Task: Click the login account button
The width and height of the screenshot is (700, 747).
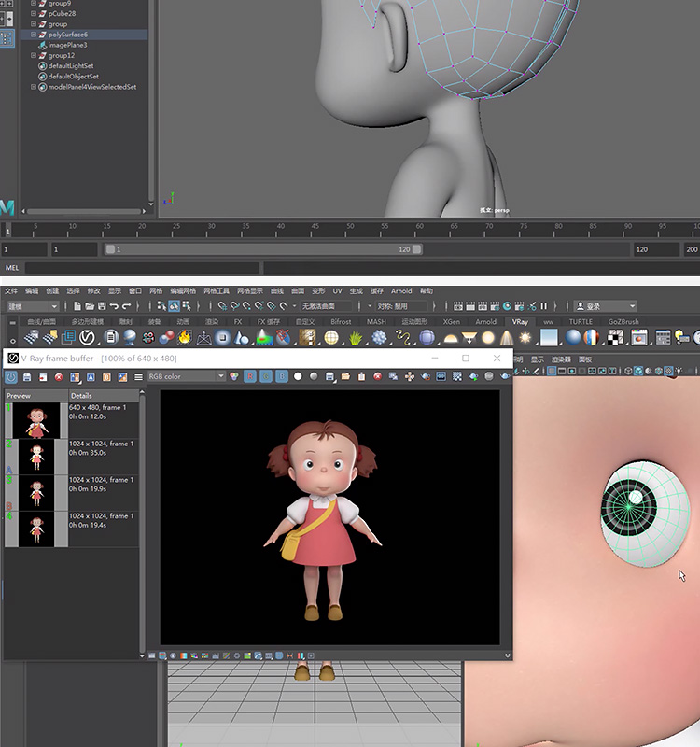Action: 605,306
